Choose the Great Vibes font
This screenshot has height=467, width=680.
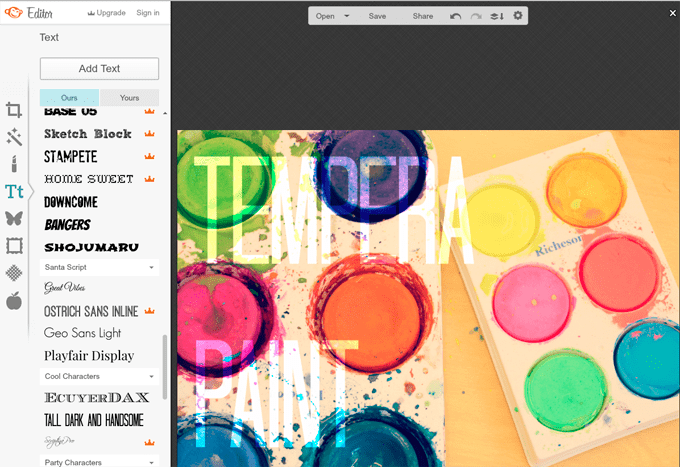[65, 287]
